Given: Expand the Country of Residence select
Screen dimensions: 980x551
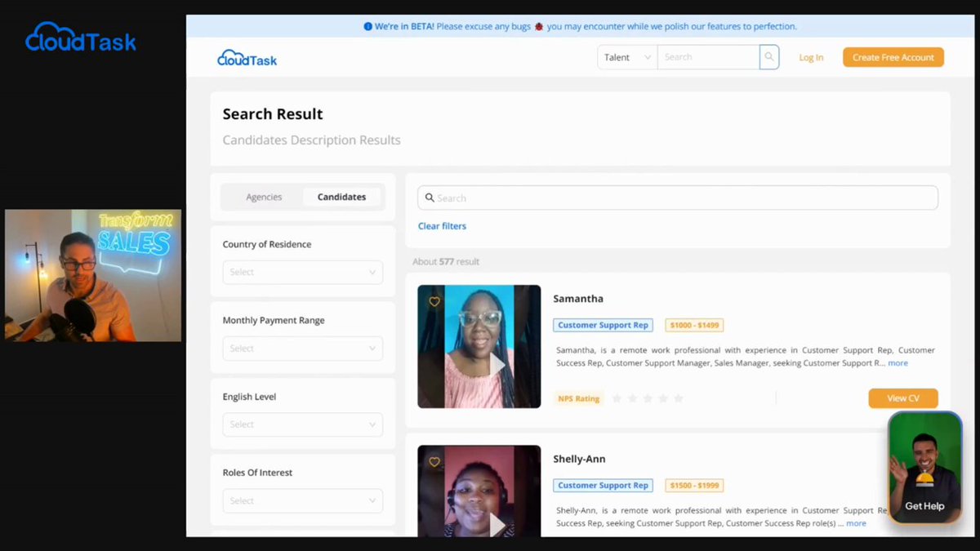Looking at the screenshot, I should 302,272.
